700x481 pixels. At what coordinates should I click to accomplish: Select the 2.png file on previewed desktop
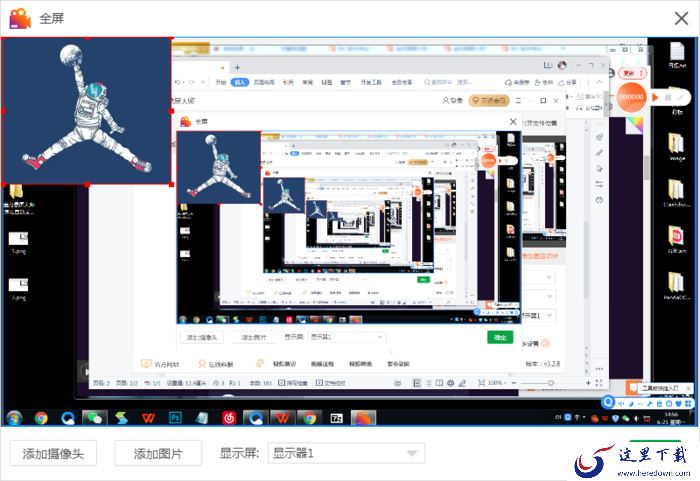[19, 289]
